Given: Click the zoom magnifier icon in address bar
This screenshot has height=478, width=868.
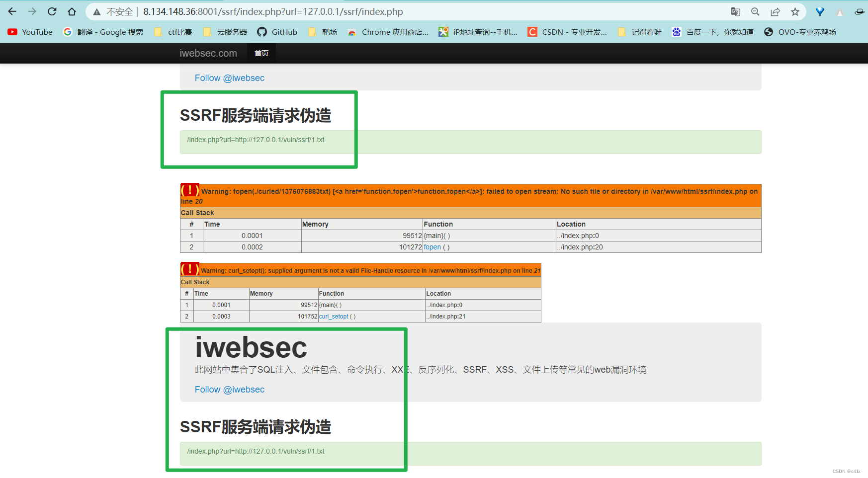Looking at the screenshot, I should (x=755, y=12).
